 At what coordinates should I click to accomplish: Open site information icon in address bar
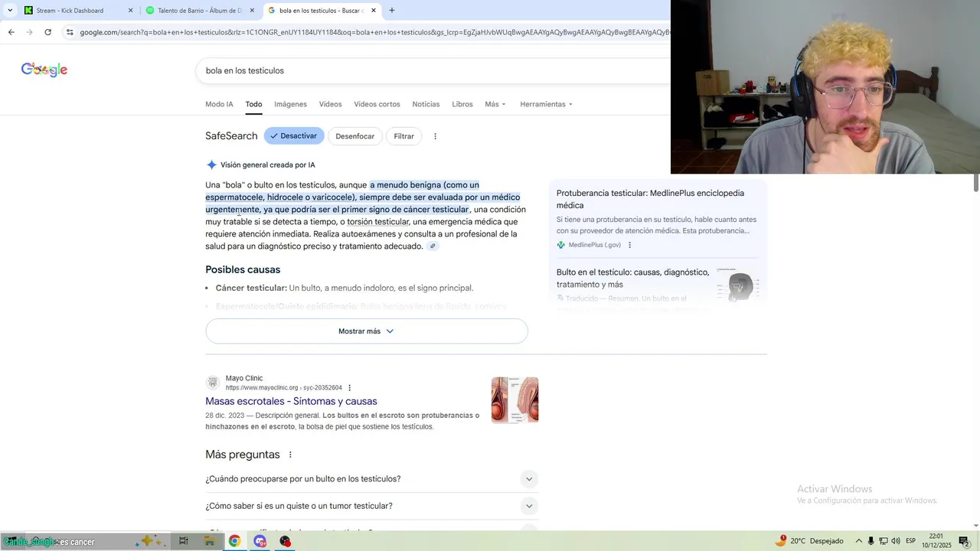pyautogui.click(x=70, y=32)
